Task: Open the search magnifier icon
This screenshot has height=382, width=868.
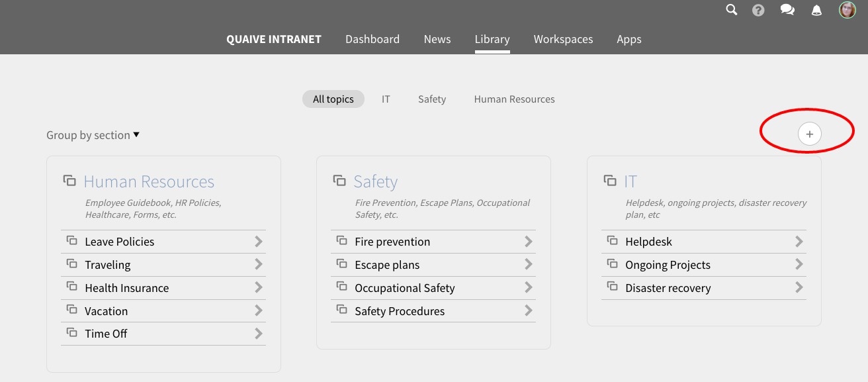Action: 731,10
